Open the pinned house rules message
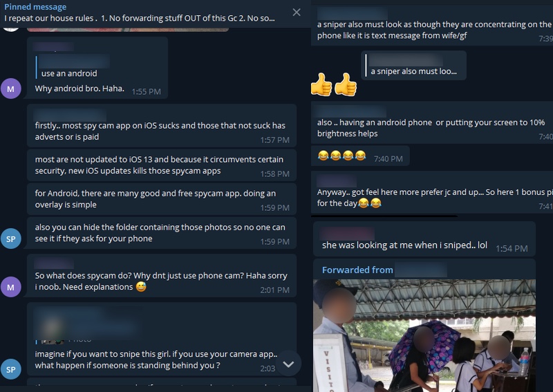This screenshot has height=392, width=553. pyautogui.click(x=140, y=12)
